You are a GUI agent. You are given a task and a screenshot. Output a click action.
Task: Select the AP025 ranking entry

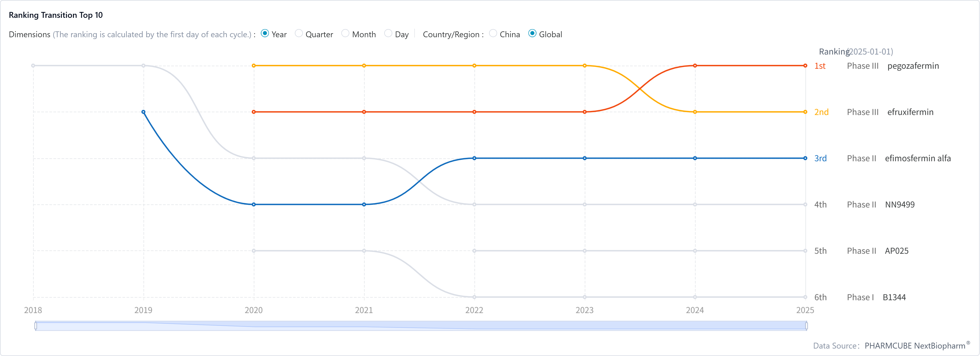pyautogui.click(x=896, y=251)
